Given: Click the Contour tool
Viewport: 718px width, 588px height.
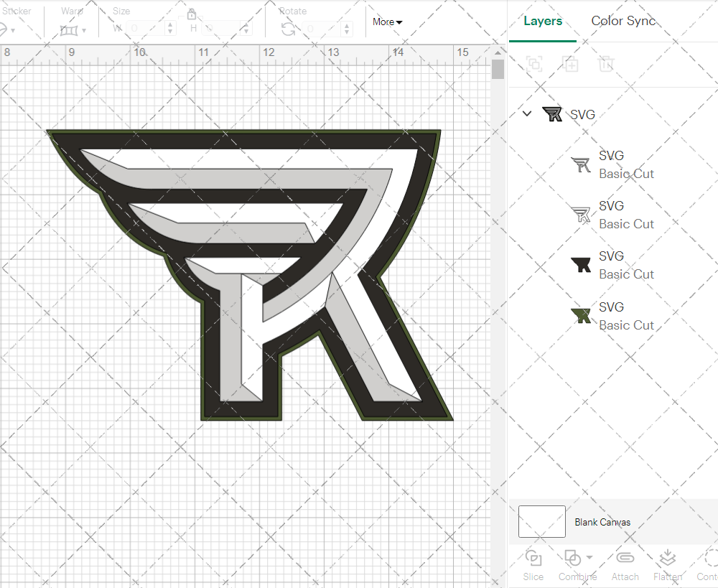Looking at the screenshot, I should (x=708, y=566).
